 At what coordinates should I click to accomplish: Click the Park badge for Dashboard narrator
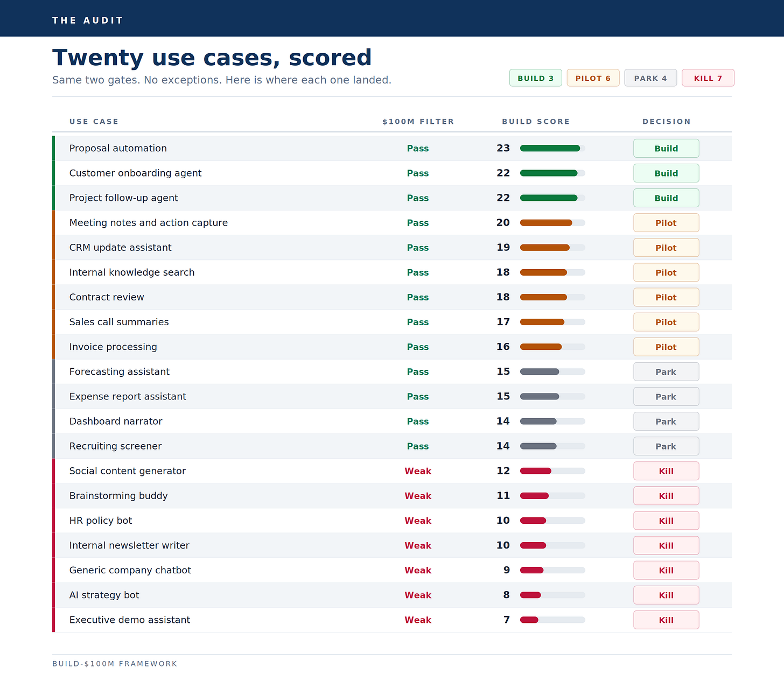tap(666, 422)
